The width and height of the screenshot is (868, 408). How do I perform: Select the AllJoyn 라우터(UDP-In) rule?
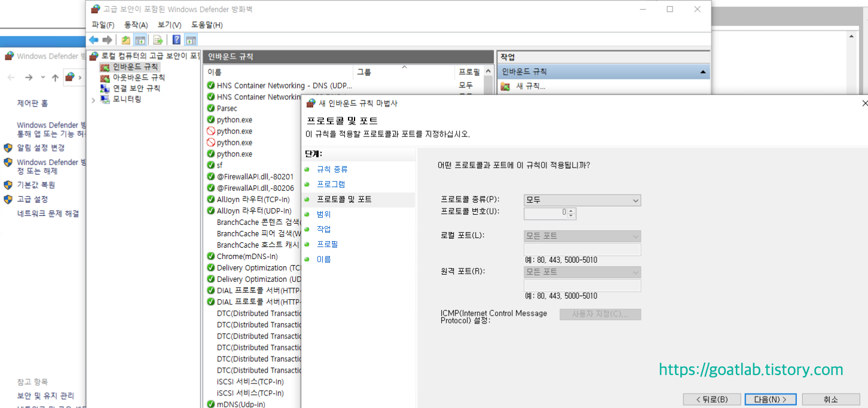(x=254, y=211)
